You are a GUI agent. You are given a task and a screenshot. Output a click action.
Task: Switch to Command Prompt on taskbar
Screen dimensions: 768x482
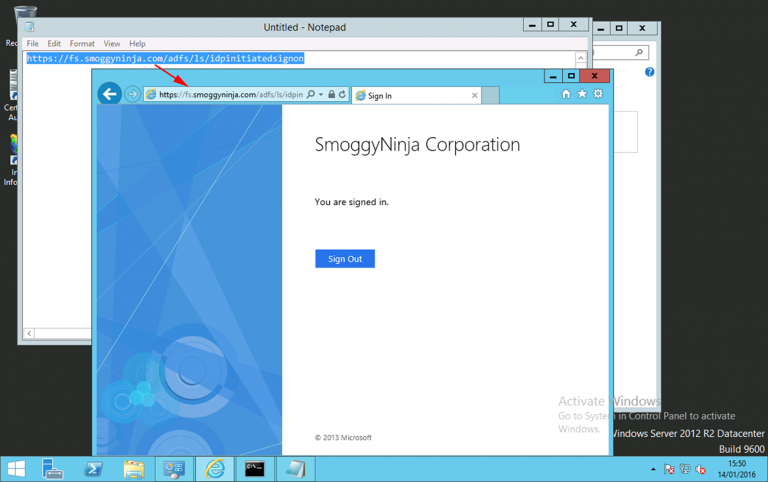click(x=255, y=469)
